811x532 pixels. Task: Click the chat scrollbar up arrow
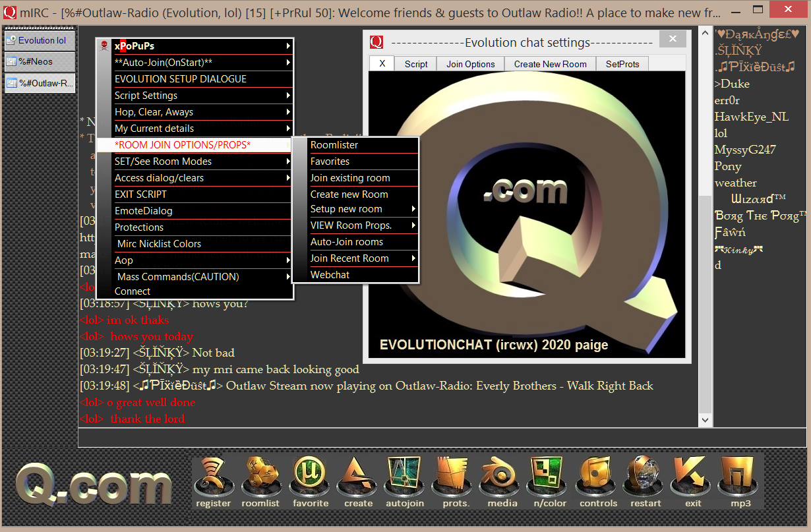(705, 33)
